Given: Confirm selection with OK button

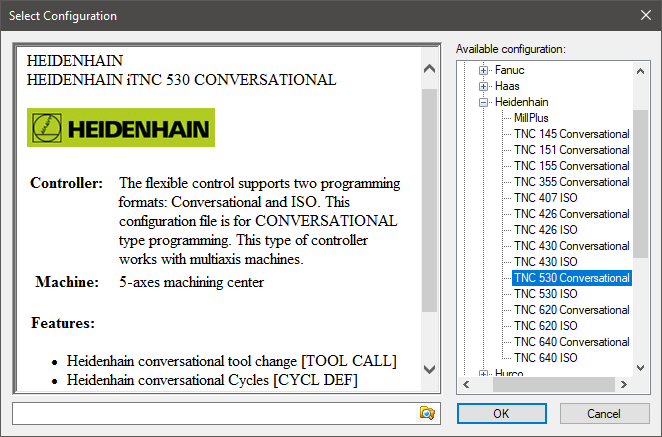Looking at the screenshot, I should (x=502, y=413).
